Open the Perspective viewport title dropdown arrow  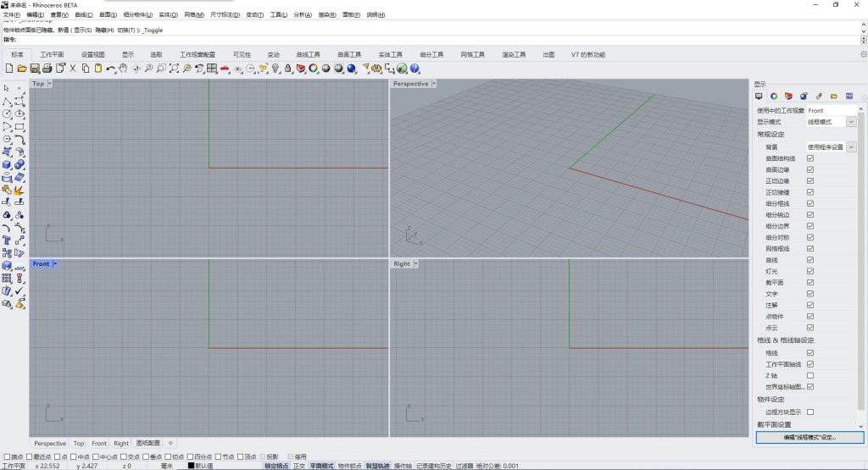[x=434, y=84]
